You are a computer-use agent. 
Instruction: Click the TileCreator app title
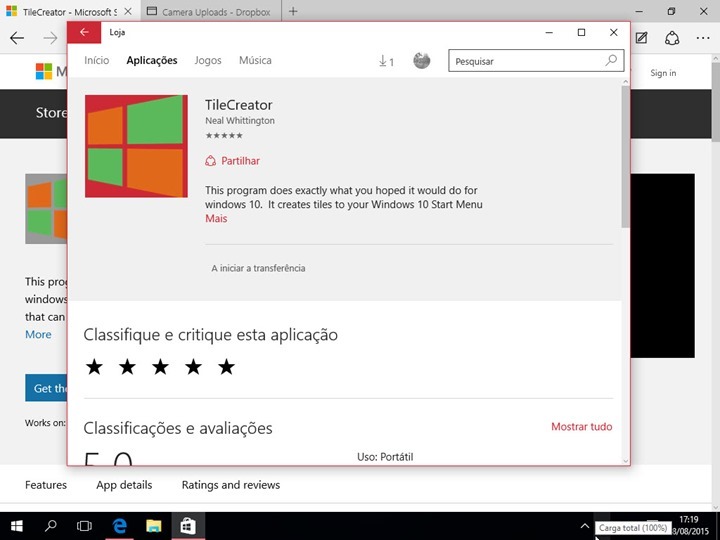pyautogui.click(x=239, y=105)
